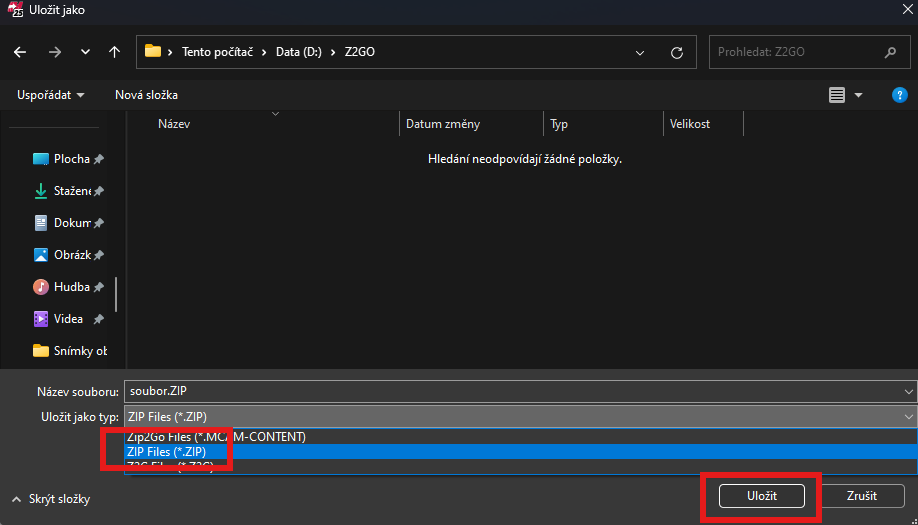The image size is (918, 525).
Task: Expand the file name dropdown arrow
Action: pos(908,391)
